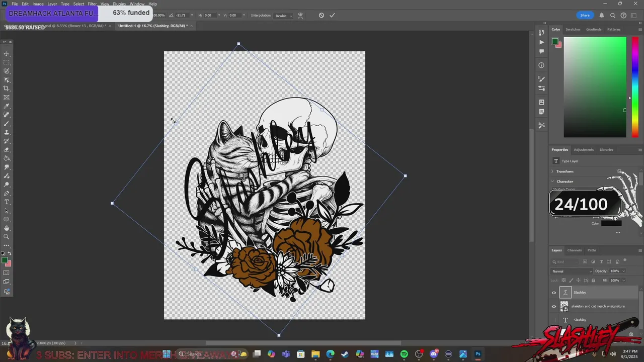Select the Paint Bucket tool
This screenshot has height=362, width=644.
point(7,158)
